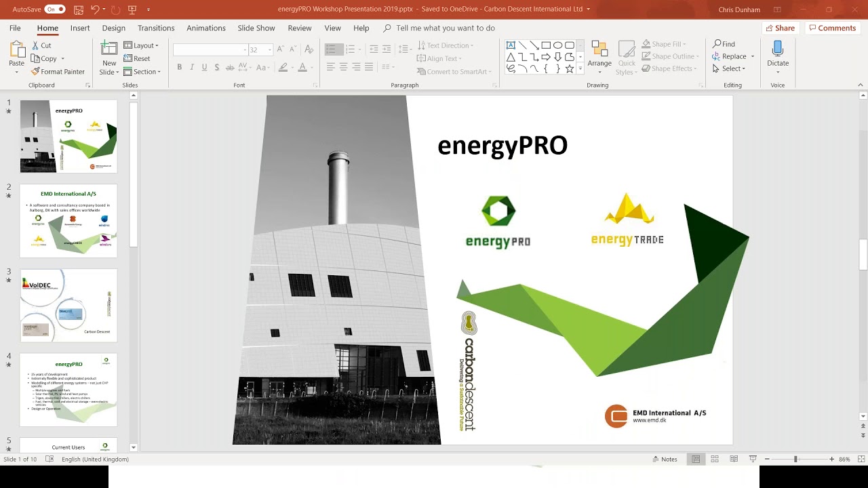Open the Select dropdown in Editing

tap(729, 68)
